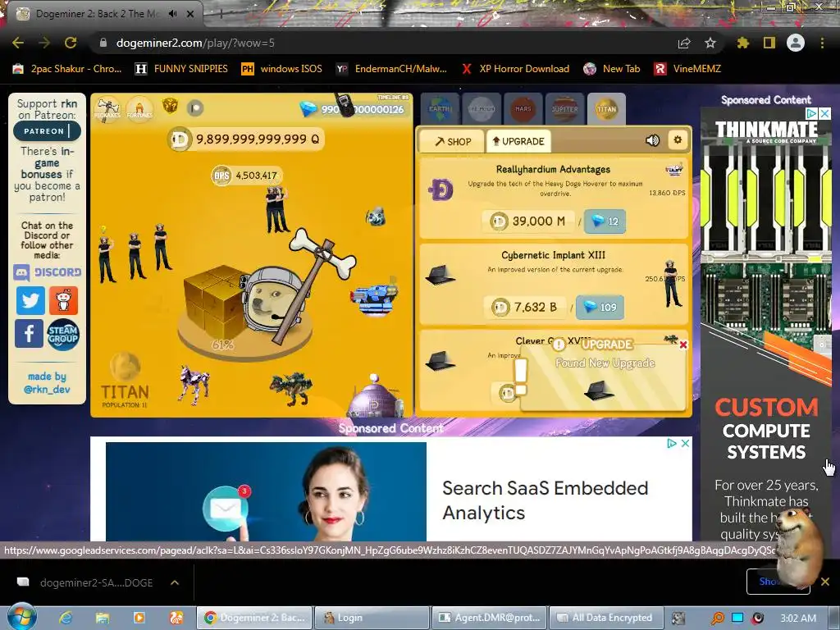The width and height of the screenshot is (840, 630).
Task: Open the EndermanCH/Malw... bookmark
Action: coord(391,69)
